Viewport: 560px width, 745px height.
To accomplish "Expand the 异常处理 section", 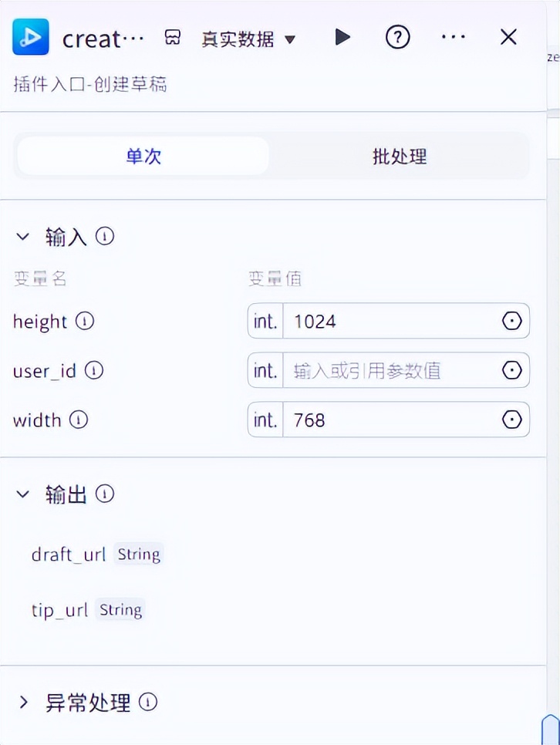I will (23, 703).
